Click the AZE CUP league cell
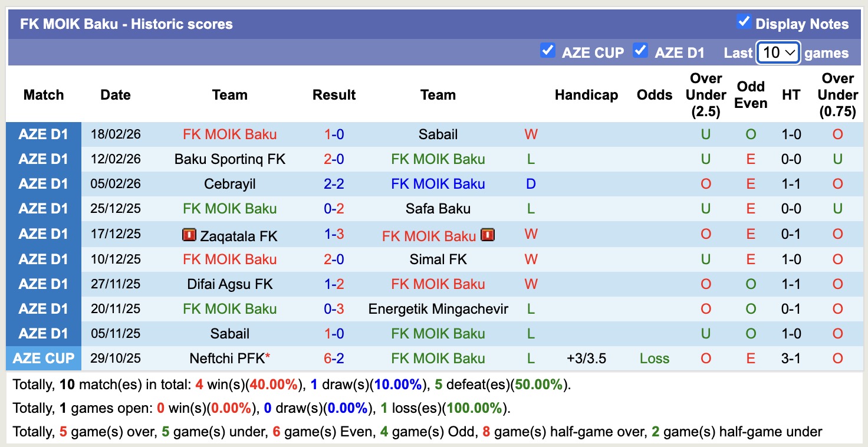This screenshot has width=868, height=447. (44, 359)
